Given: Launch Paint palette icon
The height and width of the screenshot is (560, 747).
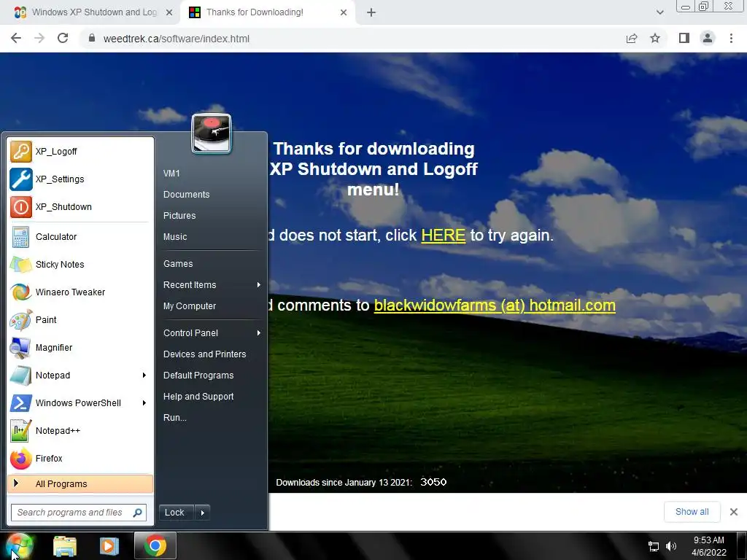Looking at the screenshot, I should [x=21, y=319].
